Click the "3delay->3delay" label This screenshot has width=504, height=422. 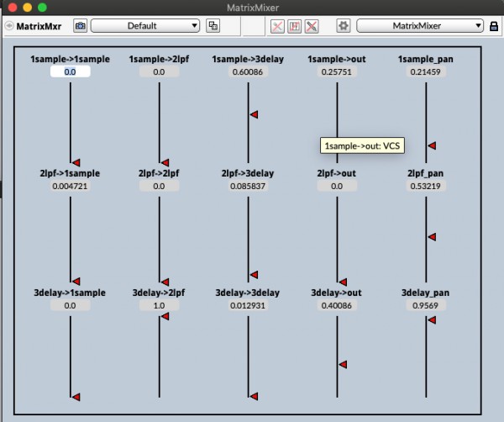[248, 293]
